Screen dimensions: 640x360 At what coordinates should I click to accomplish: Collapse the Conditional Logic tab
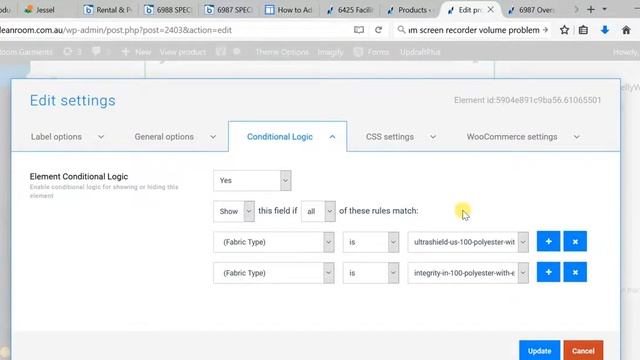tap(288, 137)
